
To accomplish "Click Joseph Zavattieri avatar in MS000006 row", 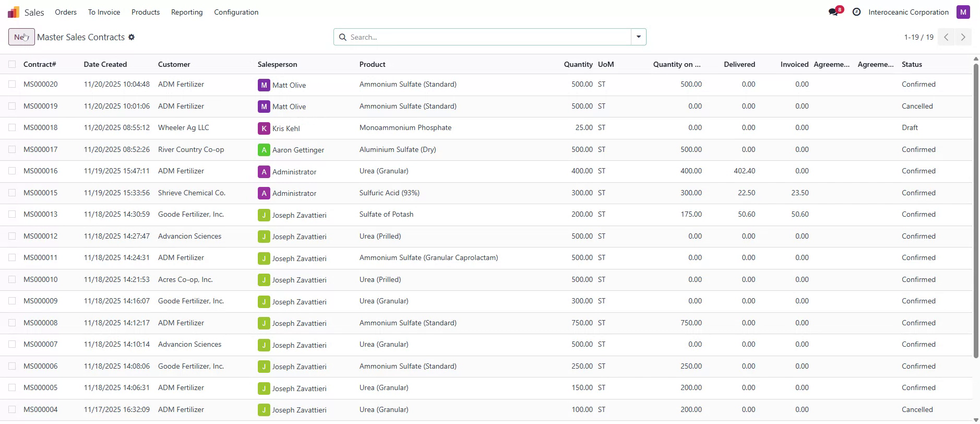I will tap(264, 367).
